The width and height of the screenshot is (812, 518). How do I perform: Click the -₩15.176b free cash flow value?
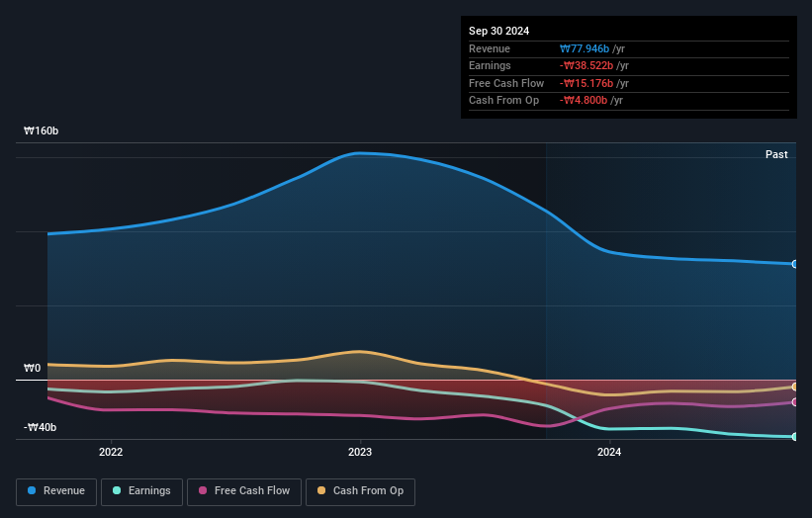586,83
